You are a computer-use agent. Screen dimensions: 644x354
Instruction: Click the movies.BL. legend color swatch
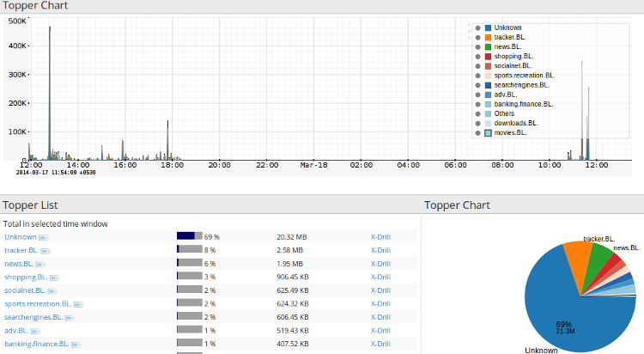coord(488,133)
